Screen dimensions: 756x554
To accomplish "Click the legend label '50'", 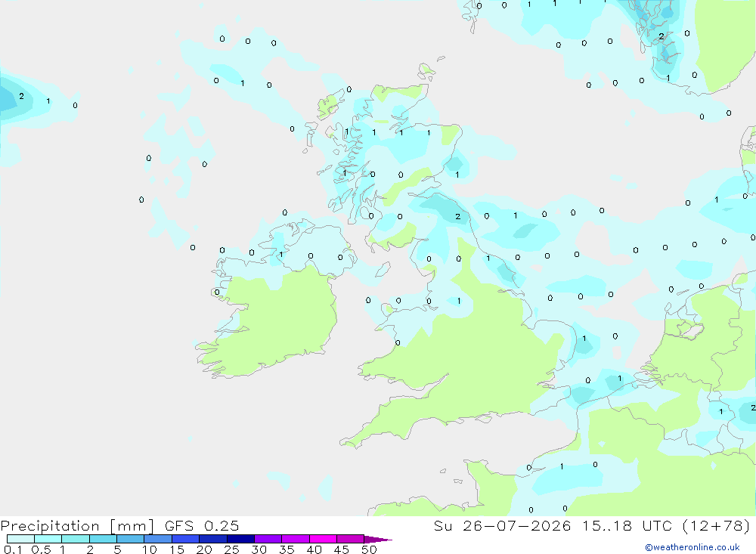I will 369,549.
